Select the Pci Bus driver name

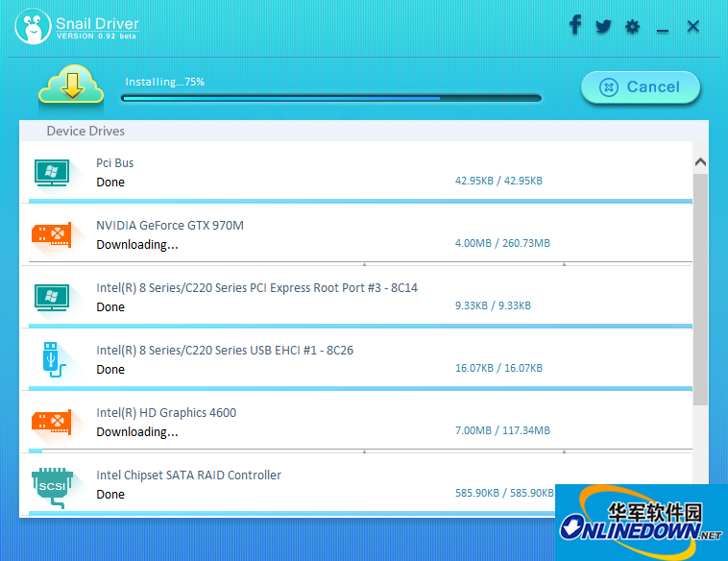(x=114, y=163)
